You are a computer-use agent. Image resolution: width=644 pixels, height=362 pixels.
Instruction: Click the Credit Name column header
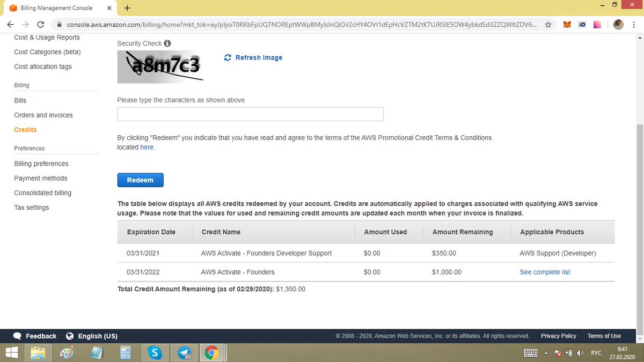(221, 232)
